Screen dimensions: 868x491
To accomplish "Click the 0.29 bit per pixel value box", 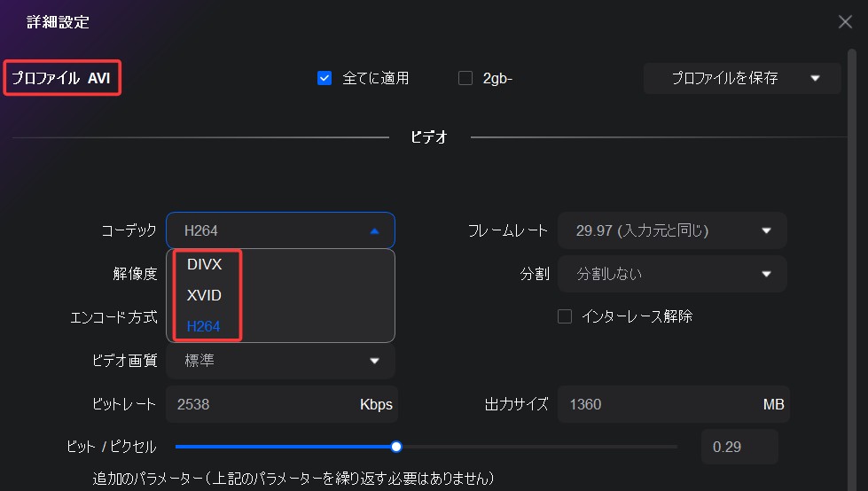I will click(739, 447).
